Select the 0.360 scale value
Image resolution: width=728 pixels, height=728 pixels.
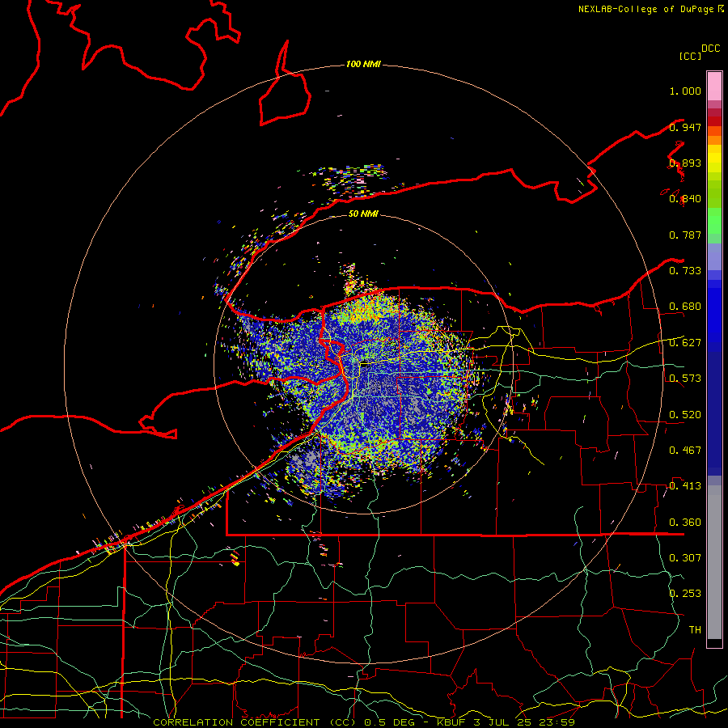[x=685, y=522]
